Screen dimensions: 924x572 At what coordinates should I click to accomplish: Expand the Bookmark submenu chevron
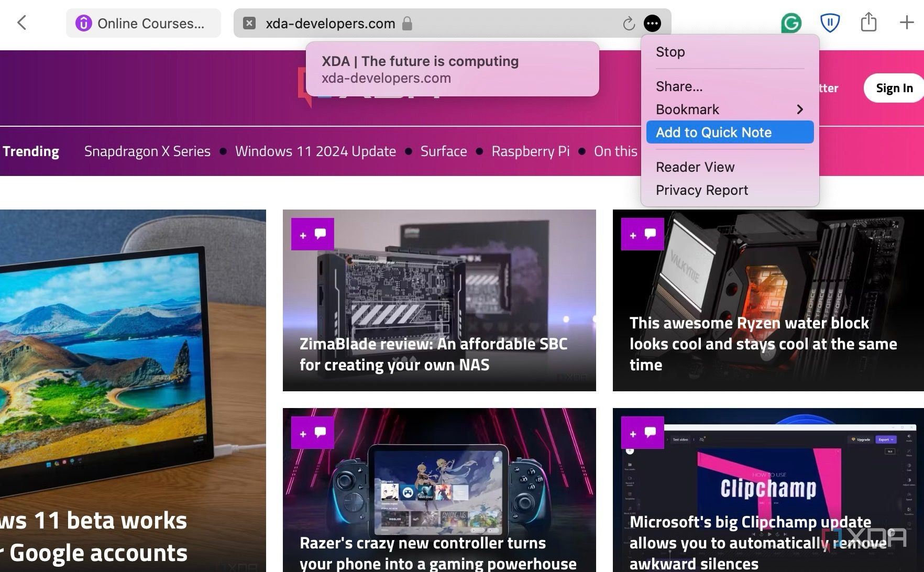[x=799, y=109]
